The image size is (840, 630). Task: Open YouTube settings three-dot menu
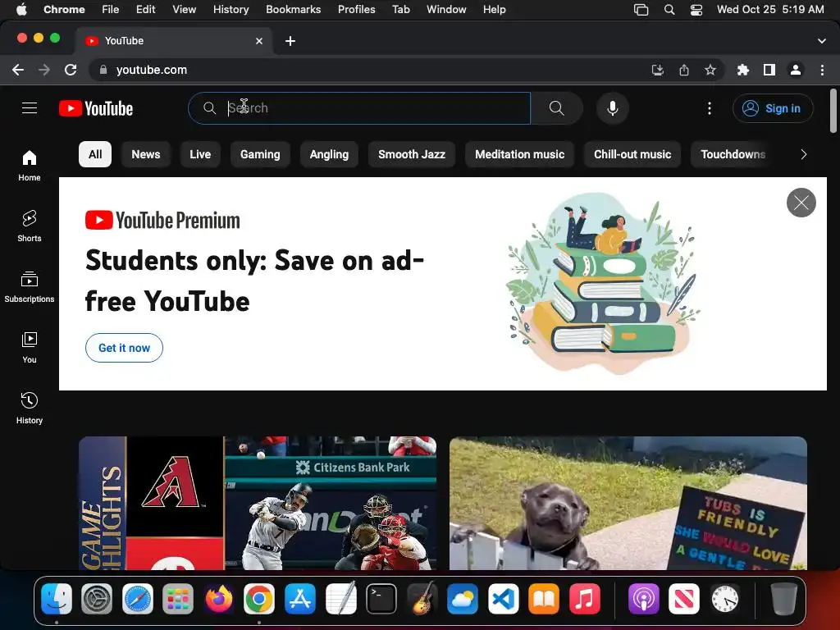coord(710,108)
